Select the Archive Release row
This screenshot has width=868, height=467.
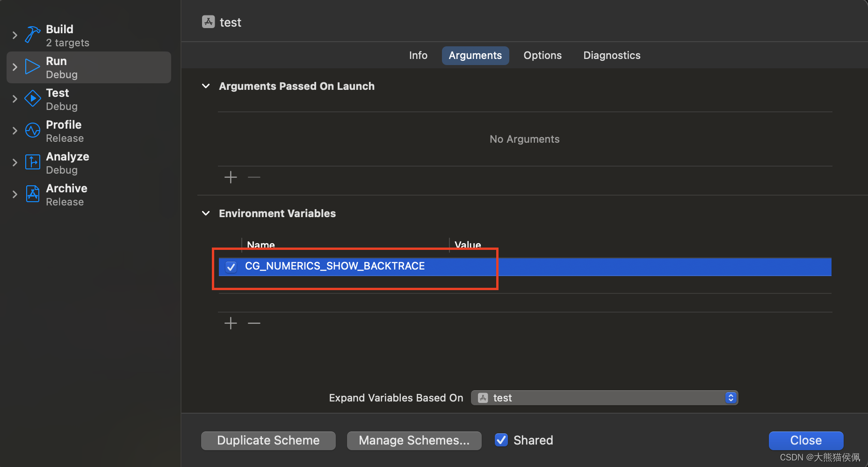pyautogui.click(x=89, y=195)
